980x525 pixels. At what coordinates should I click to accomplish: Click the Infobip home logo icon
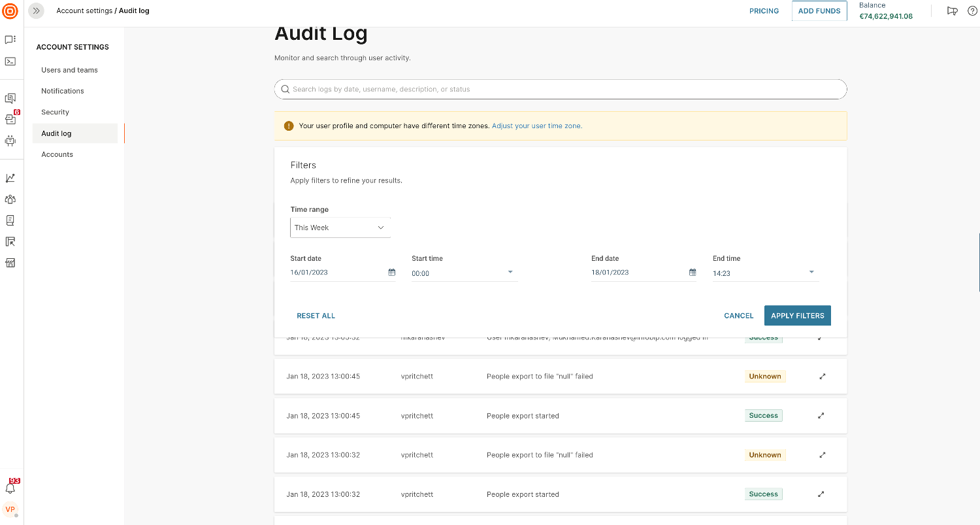[x=10, y=11]
